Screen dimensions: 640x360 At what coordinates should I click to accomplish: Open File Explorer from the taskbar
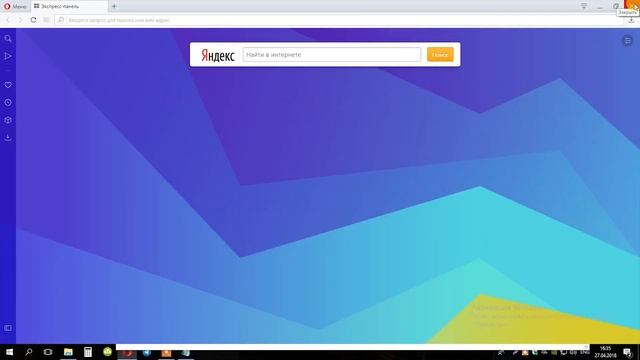[x=68, y=352]
